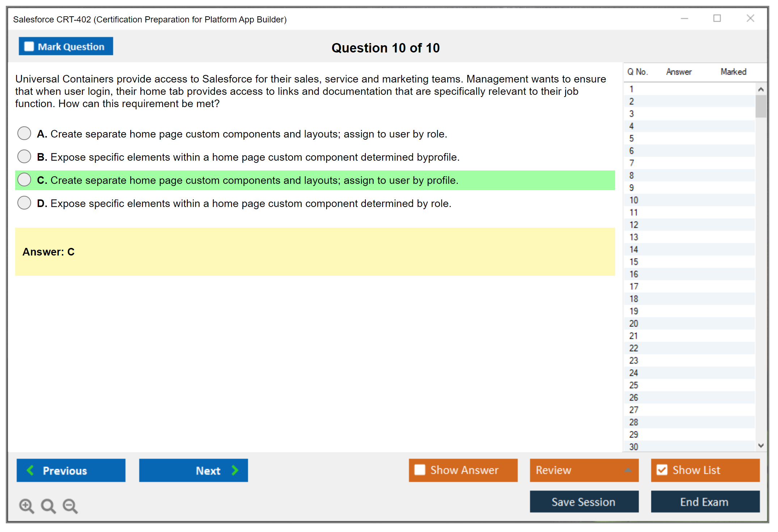Click the green left arrow on Previous
The height and width of the screenshot is (532, 778).
click(30, 470)
